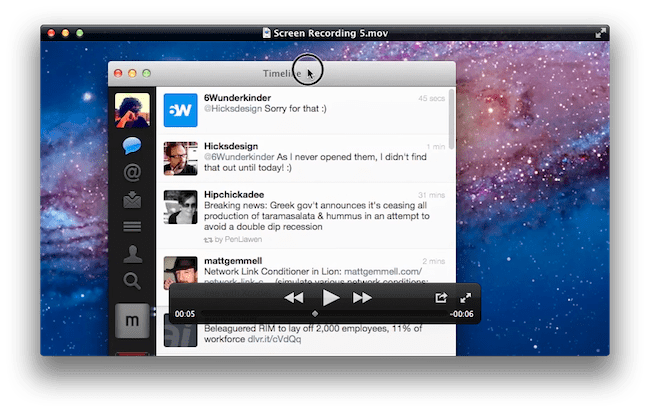
Task: Click the Fast Forward button
Action: (362, 298)
